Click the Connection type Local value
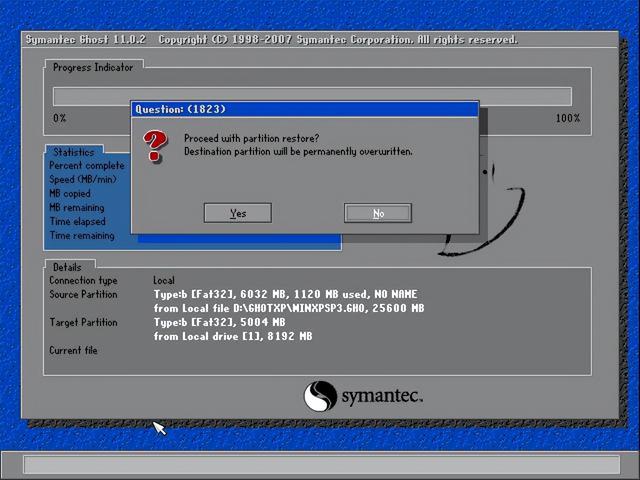This screenshot has width=640, height=480. 164,280
